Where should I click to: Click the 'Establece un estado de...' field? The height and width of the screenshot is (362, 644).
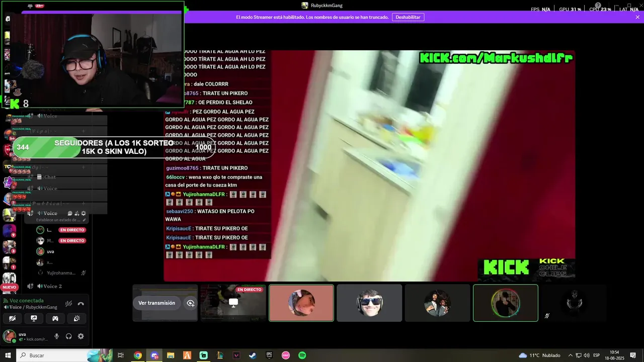click(x=58, y=220)
